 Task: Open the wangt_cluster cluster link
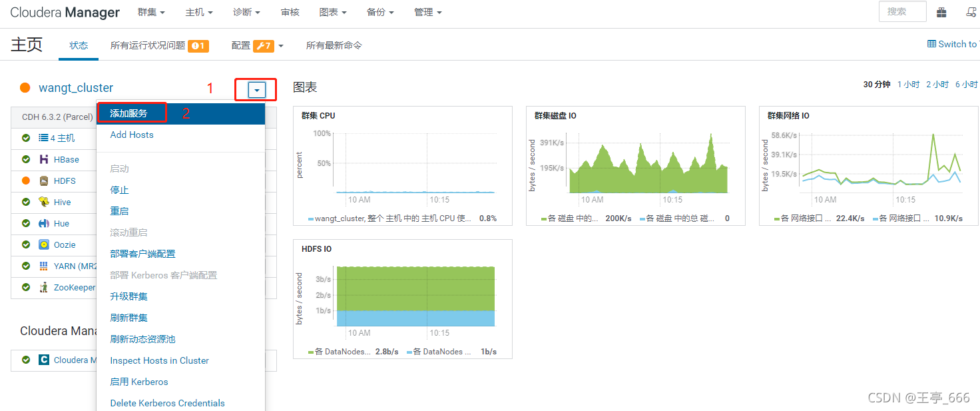coord(76,88)
